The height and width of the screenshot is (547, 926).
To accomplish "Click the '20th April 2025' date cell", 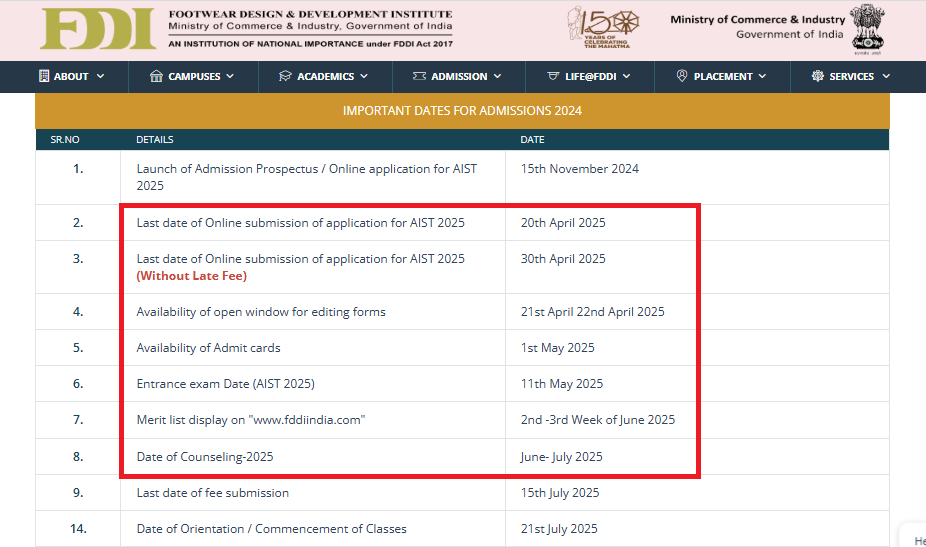I will pyautogui.click(x=563, y=223).
